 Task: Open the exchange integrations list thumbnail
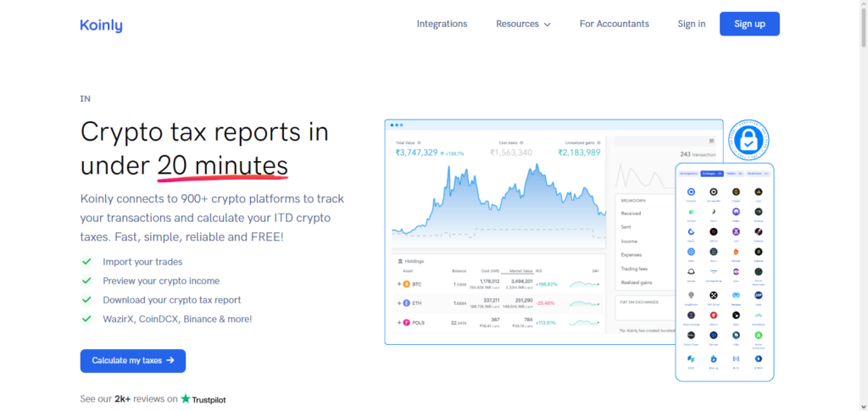pos(724,271)
